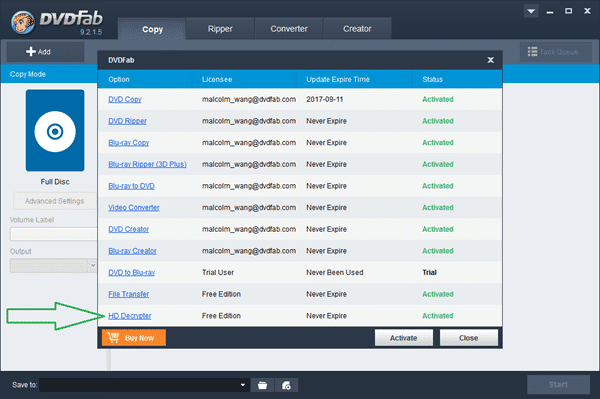
Task: Open the Task Queue list
Action: pos(555,52)
